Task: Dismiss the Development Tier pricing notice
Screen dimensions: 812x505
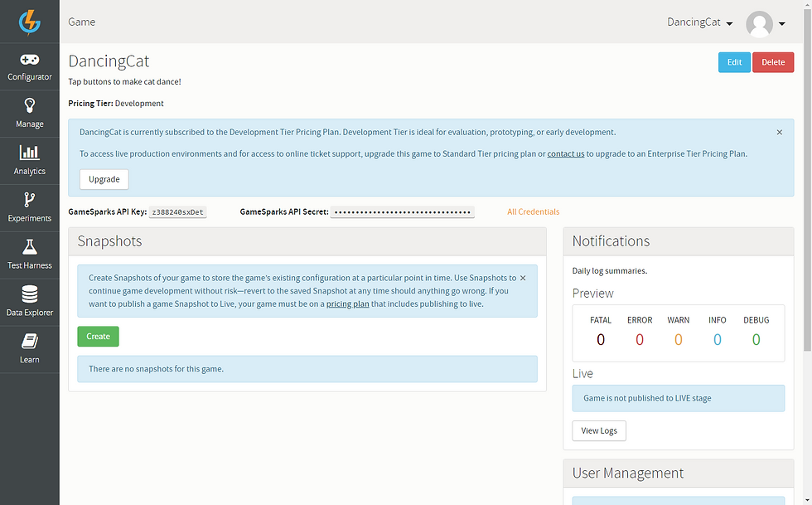Action: point(780,132)
